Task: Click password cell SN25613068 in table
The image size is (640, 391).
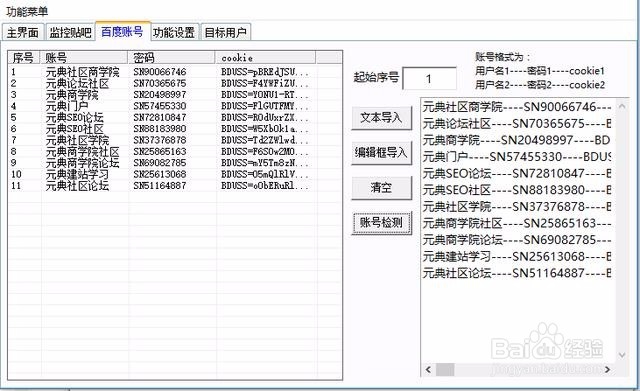Action: click(160, 174)
